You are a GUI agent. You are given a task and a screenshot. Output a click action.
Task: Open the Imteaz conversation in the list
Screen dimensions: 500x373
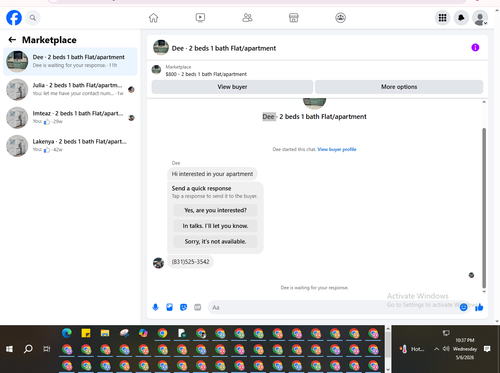click(x=70, y=118)
